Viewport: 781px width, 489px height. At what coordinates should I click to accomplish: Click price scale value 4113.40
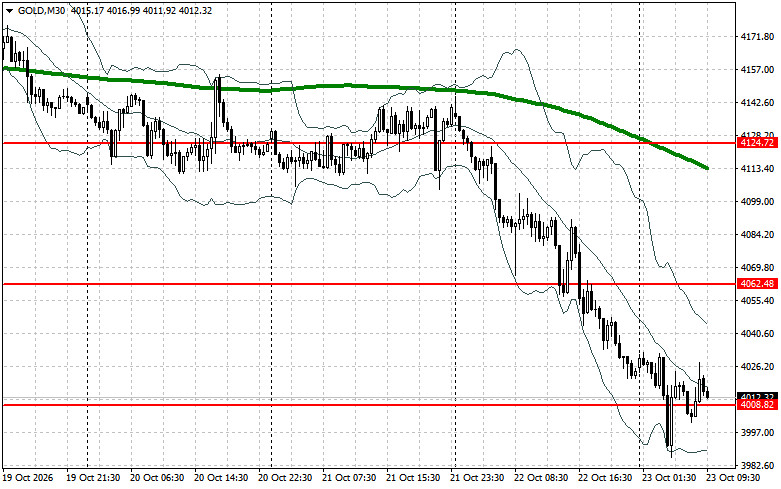click(757, 169)
